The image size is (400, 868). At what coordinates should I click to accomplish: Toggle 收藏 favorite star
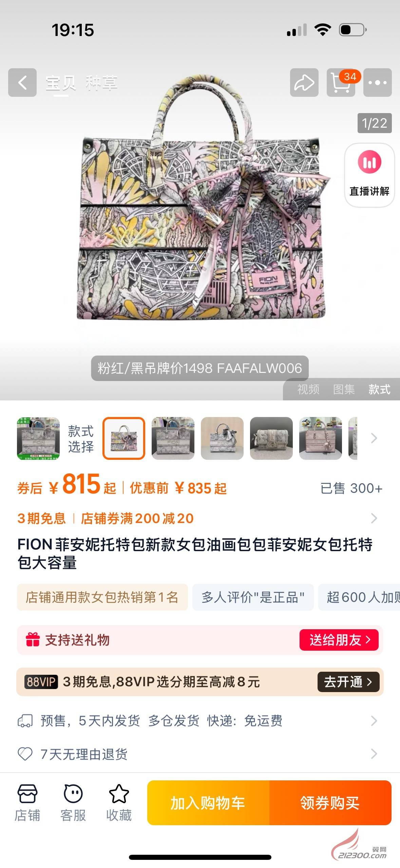[119, 803]
